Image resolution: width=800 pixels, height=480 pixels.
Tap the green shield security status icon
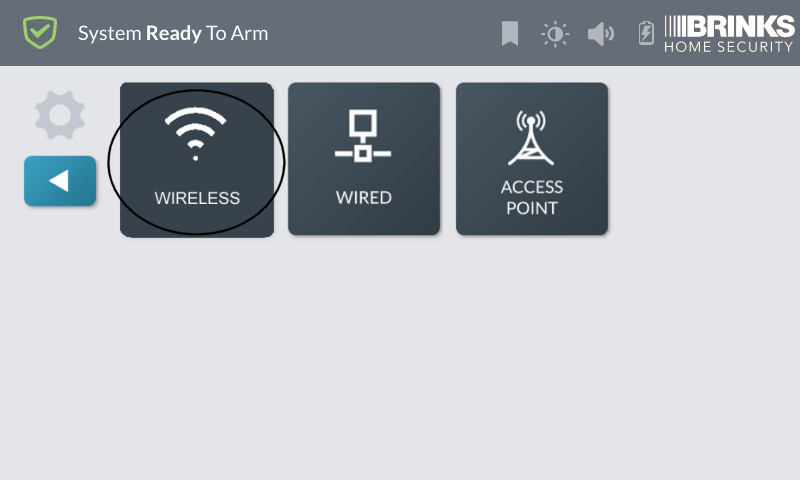(x=40, y=33)
